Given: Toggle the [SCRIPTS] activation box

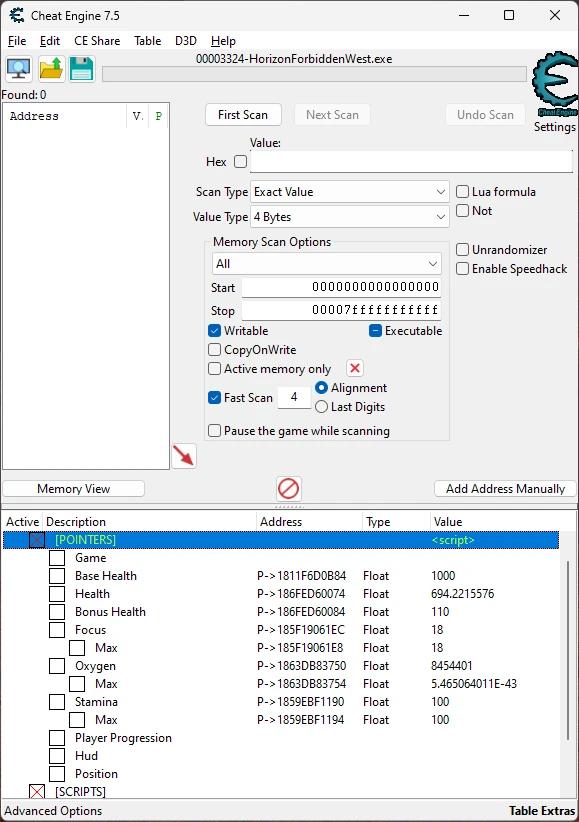Looking at the screenshot, I should [37, 792].
